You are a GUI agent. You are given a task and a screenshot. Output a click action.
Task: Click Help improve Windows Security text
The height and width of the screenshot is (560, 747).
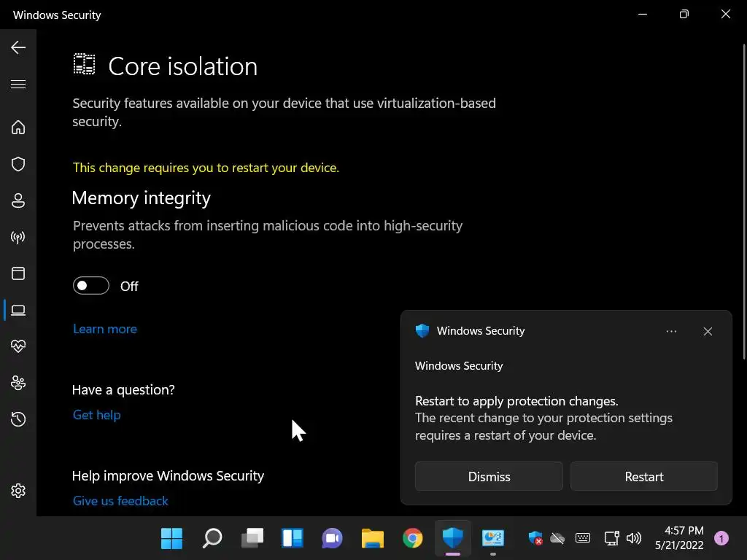tap(169, 475)
